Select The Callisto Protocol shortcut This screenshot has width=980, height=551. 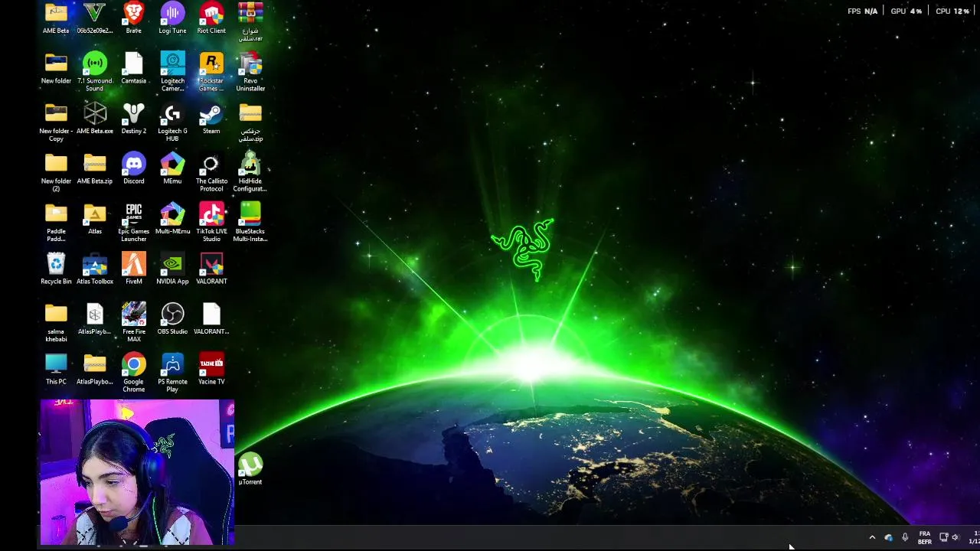(x=211, y=172)
